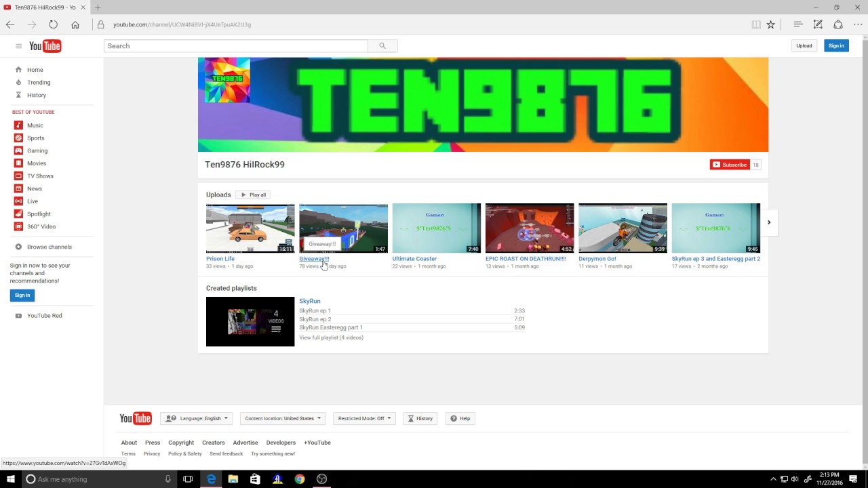Open the reading view book icon
The width and height of the screenshot is (868, 488).
tap(756, 24)
